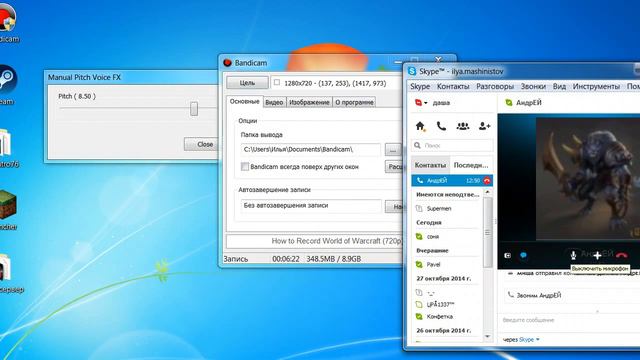Image resolution: width=640 pixels, height=360 pixels.
Task: Click the 'Имеются неподтве...' group header
Action: [x=447, y=195]
